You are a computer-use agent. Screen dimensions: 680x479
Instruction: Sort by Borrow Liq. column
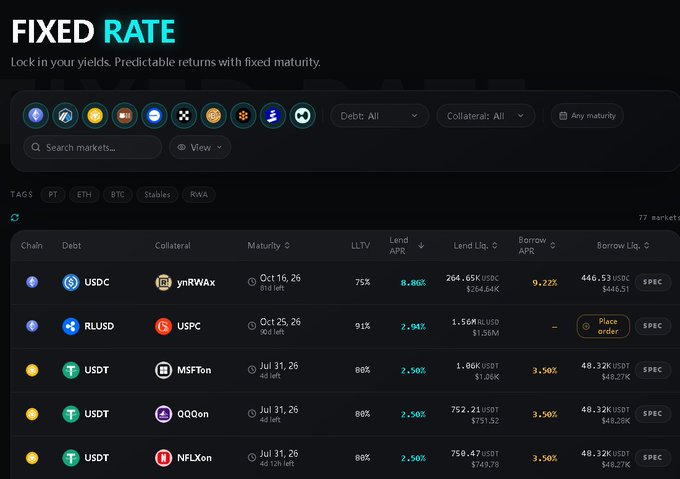coord(623,245)
